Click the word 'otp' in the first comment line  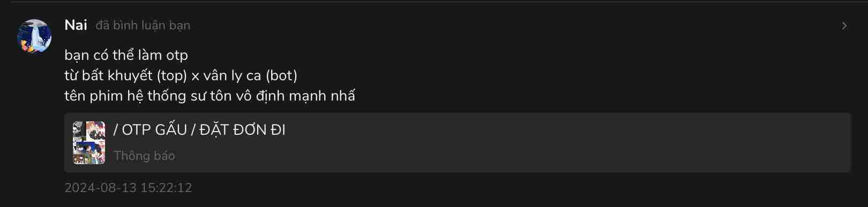pos(177,56)
